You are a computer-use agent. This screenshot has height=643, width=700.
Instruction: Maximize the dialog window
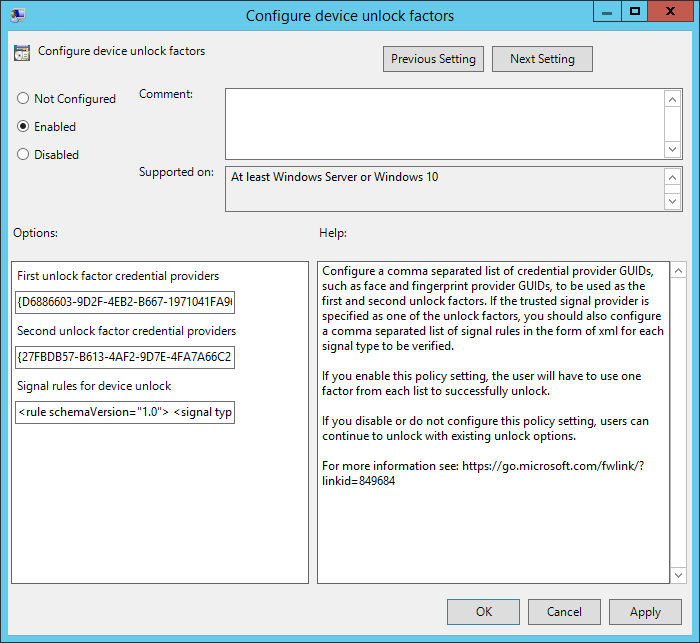point(634,12)
